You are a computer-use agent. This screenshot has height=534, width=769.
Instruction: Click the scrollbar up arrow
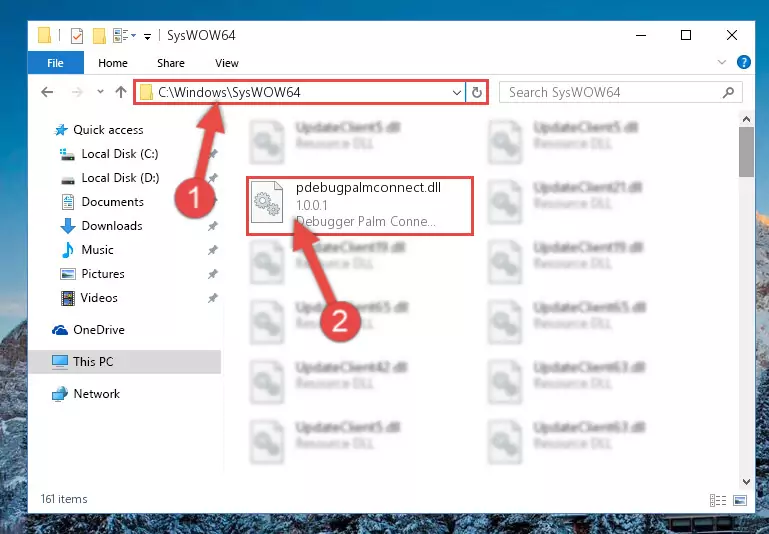(746, 119)
